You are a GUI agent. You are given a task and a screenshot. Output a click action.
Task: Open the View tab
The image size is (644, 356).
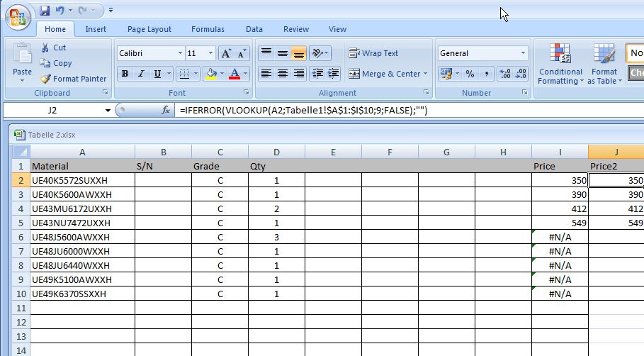tap(337, 29)
